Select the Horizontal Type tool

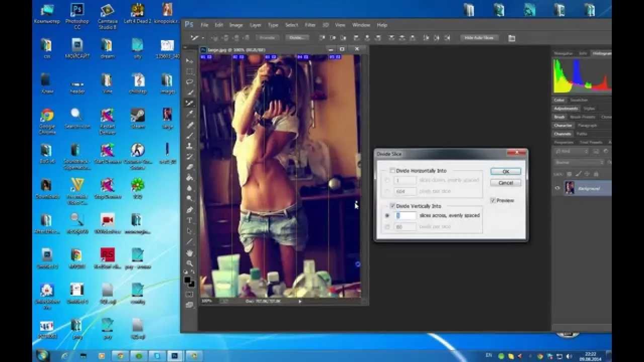pyautogui.click(x=190, y=220)
